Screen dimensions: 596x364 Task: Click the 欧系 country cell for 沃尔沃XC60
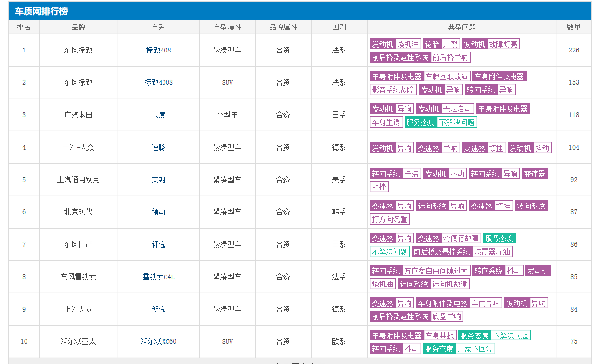[339, 341]
